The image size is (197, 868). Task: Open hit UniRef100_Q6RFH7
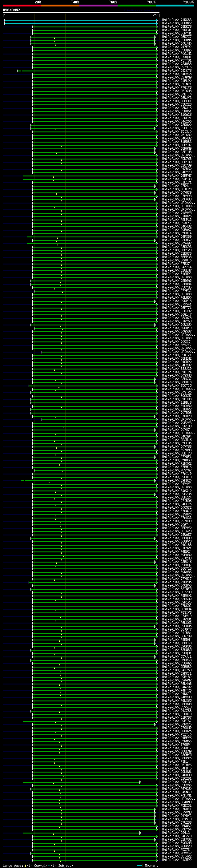click(x=177, y=176)
